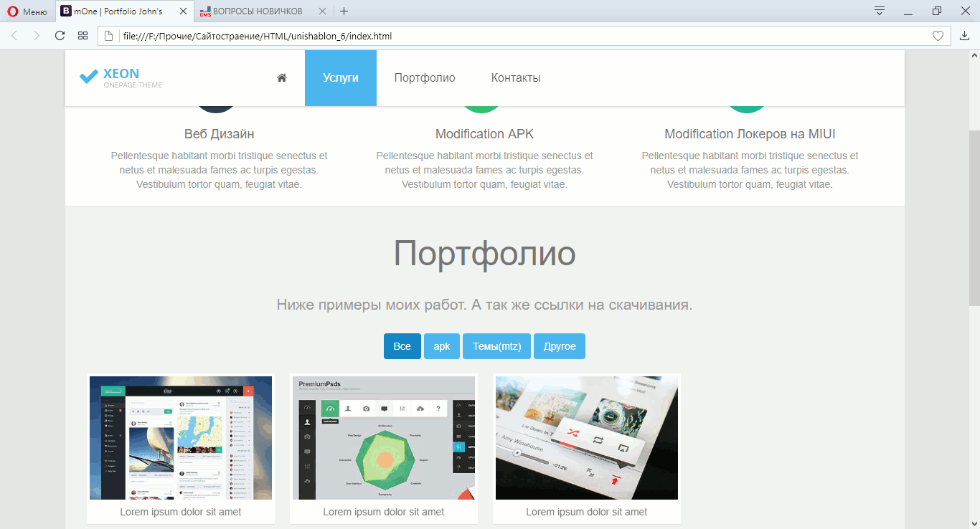Click the XEON checkmark logo
The image size is (980, 529).
coord(88,77)
